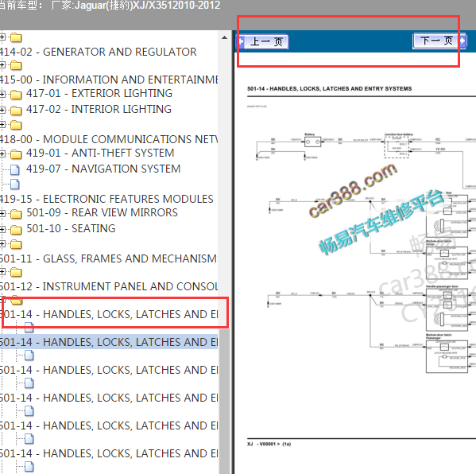Expand the 419-01 Anti-Theft System folder
The image size is (476, 474).
point(2,153)
